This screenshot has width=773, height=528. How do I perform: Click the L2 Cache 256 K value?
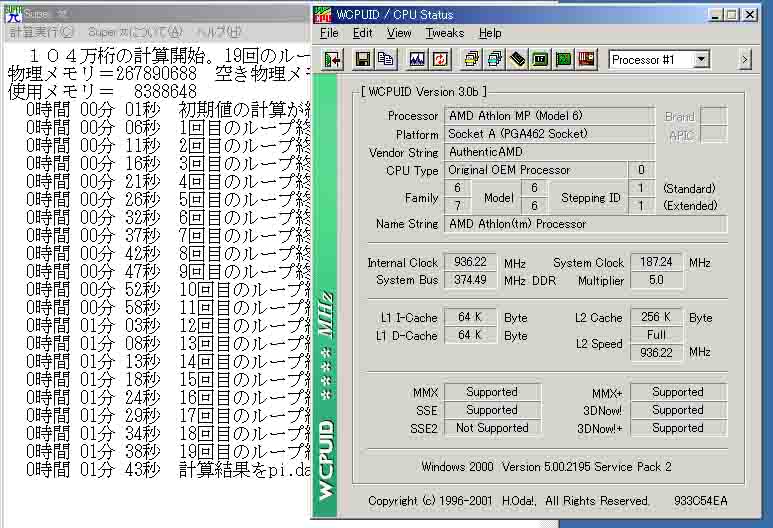click(x=656, y=317)
